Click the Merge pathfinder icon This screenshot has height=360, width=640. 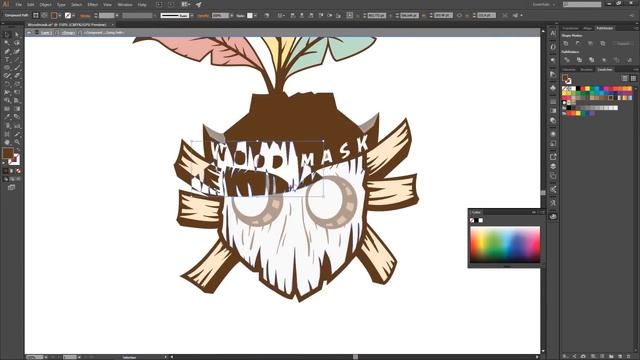pyautogui.click(x=591, y=60)
